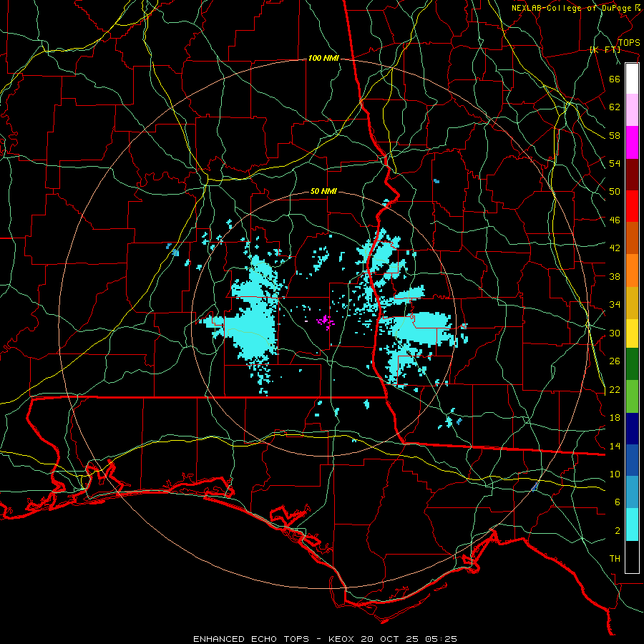Click the white swatch in the tops legend
The width and height of the screenshot is (644, 644).
click(632, 79)
